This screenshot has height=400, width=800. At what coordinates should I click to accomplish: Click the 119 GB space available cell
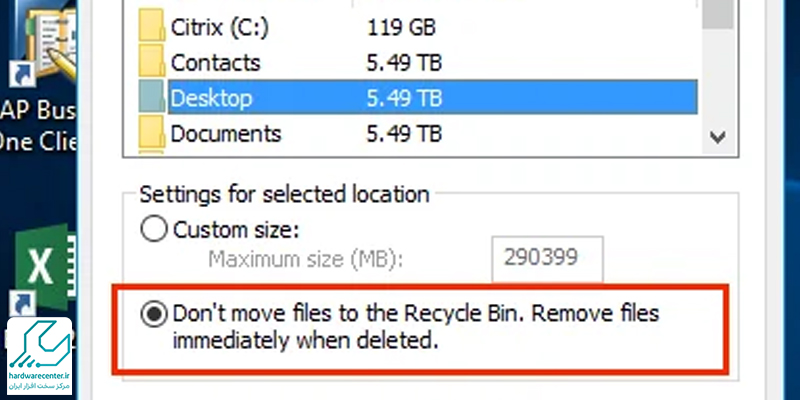[401, 28]
